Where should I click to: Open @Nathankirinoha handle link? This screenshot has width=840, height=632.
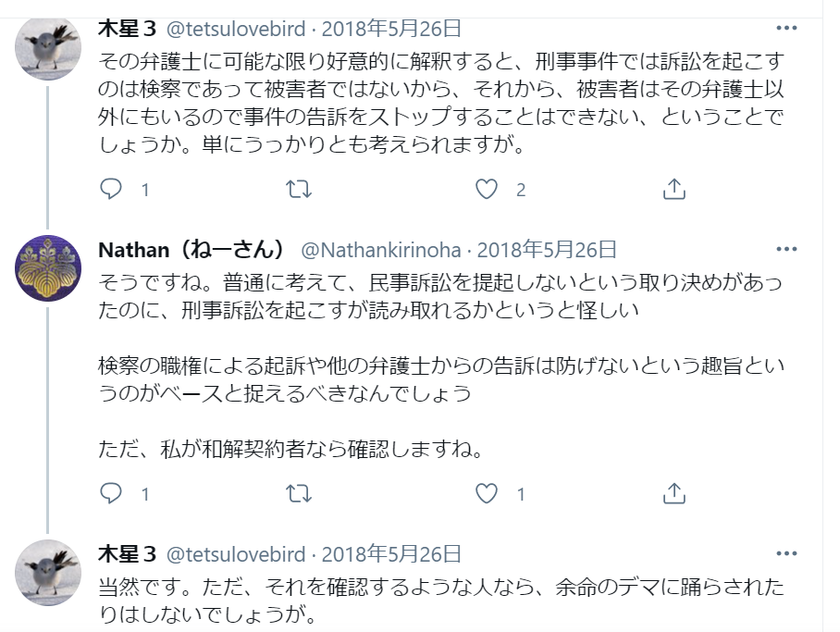pyautogui.click(x=380, y=250)
